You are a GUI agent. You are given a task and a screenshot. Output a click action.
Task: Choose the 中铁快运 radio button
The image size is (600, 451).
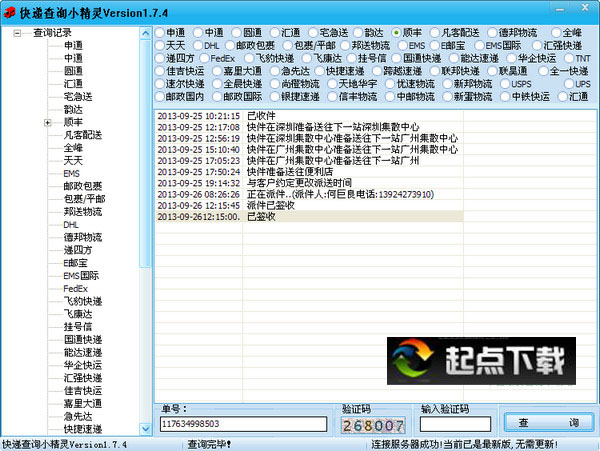505,97
